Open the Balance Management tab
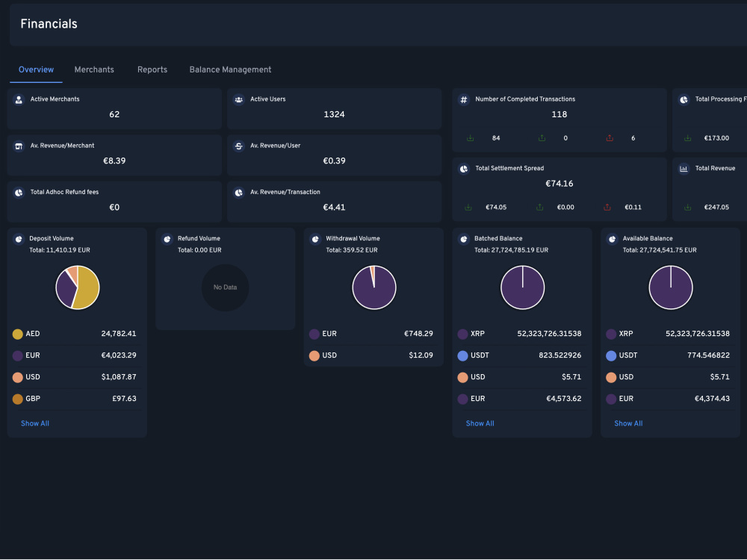Image resolution: width=747 pixels, height=560 pixels. click(x=230, y=69)
